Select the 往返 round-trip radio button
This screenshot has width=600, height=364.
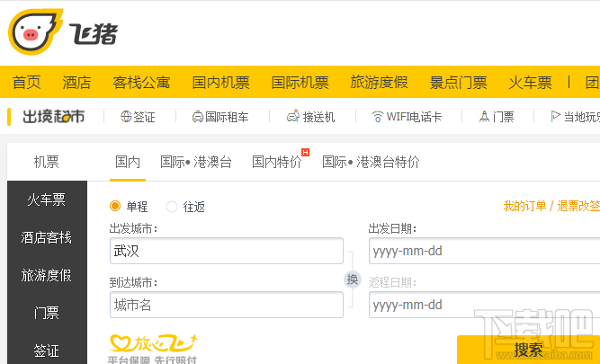[x=172, y=207]
